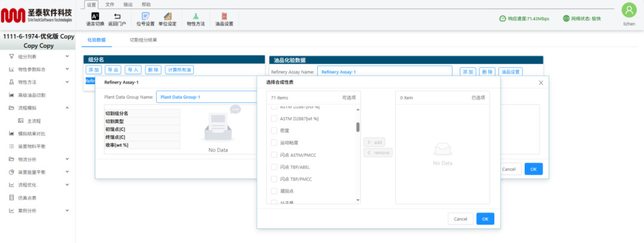Click 导出 button under 组分名
This screenshot has height=243, width=644.
[x=113, y=70]
